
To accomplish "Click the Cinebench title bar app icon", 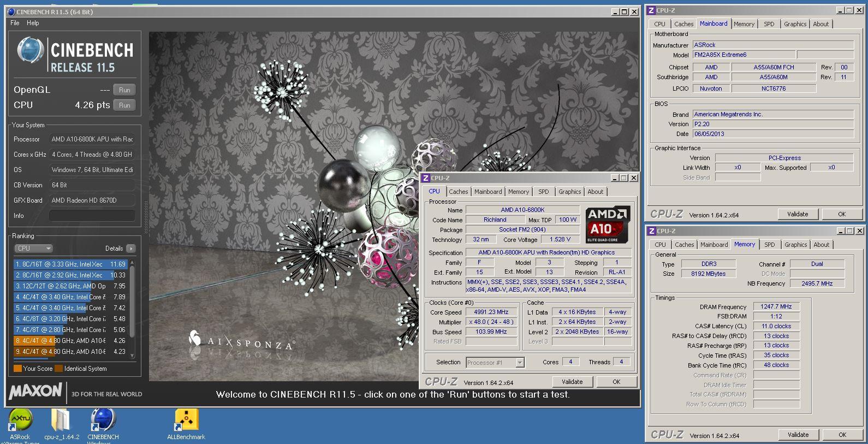I will click(11, 11).
